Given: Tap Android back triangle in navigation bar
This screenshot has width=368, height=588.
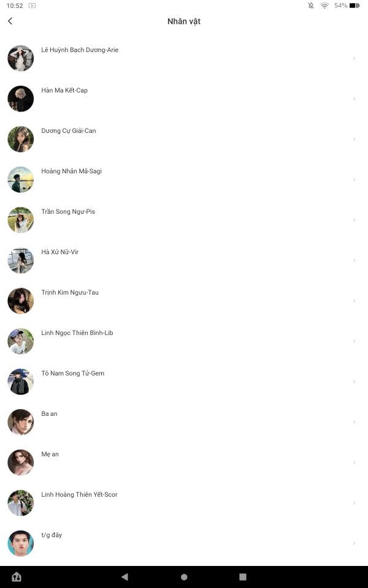Looking at the screenshot, I should point(125,577).
